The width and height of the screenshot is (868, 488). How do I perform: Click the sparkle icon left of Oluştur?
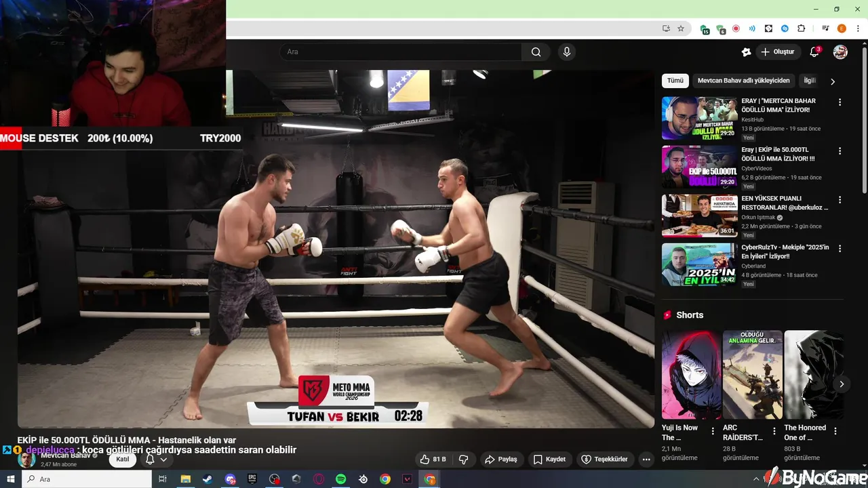746,52
